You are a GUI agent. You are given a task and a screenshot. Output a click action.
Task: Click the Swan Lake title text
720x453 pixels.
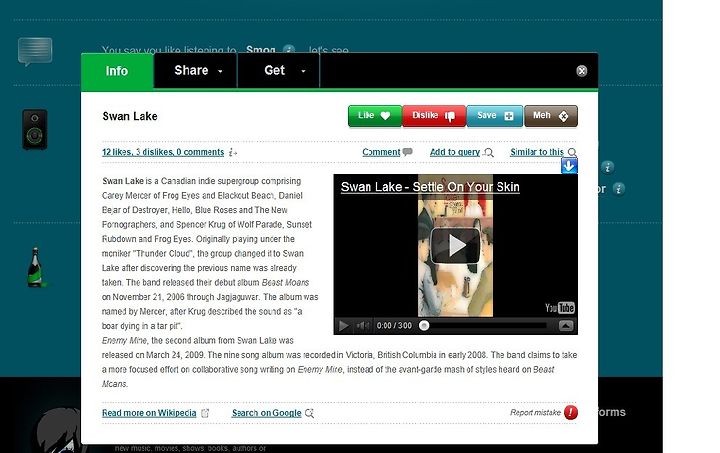[130, 116]
